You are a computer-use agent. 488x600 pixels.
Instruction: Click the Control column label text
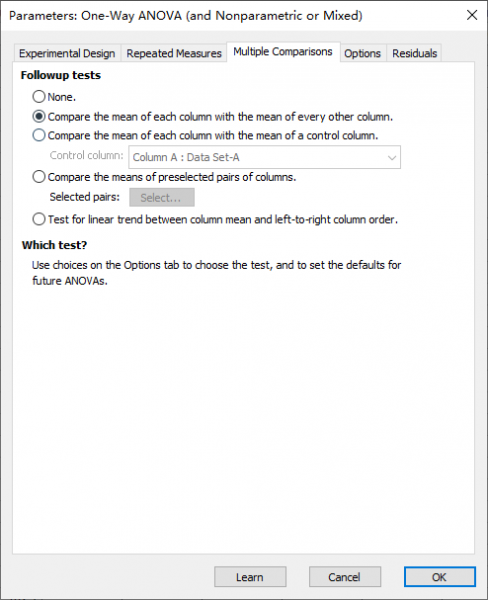tap(87, 155)
